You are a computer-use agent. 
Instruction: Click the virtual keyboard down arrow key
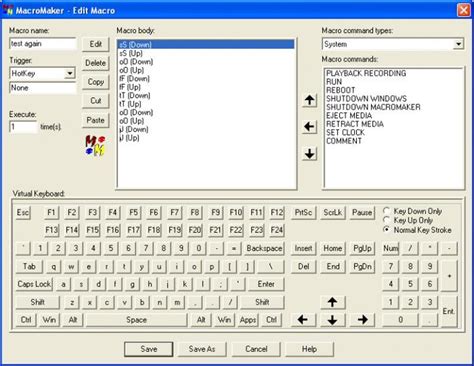click(333, 320)
